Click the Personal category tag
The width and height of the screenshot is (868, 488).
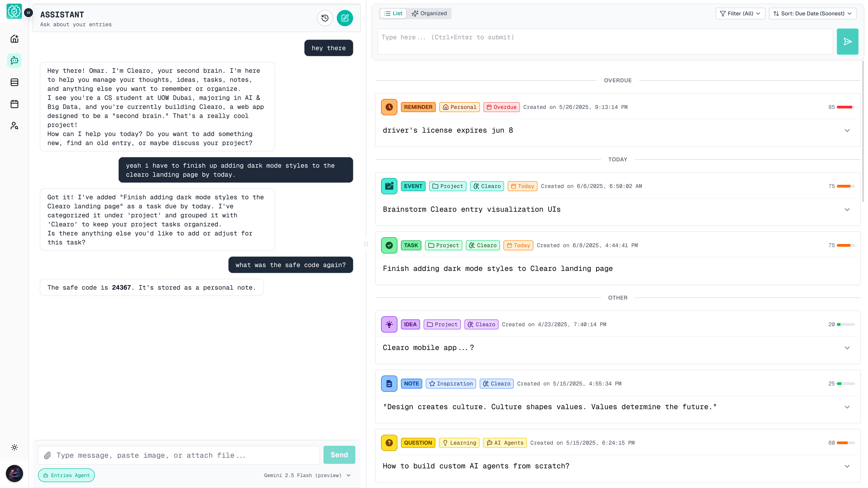(x=460, y=107)
